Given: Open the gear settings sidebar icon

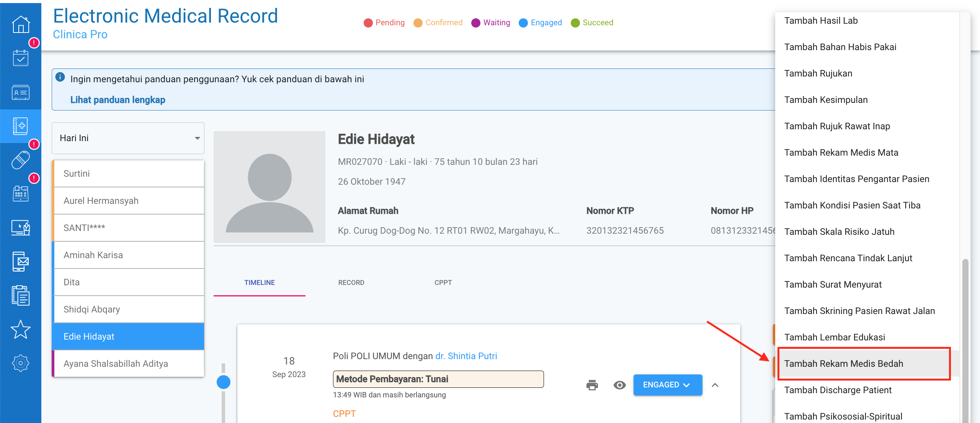Looking at the screenshot, I should (x=21, y=363).
